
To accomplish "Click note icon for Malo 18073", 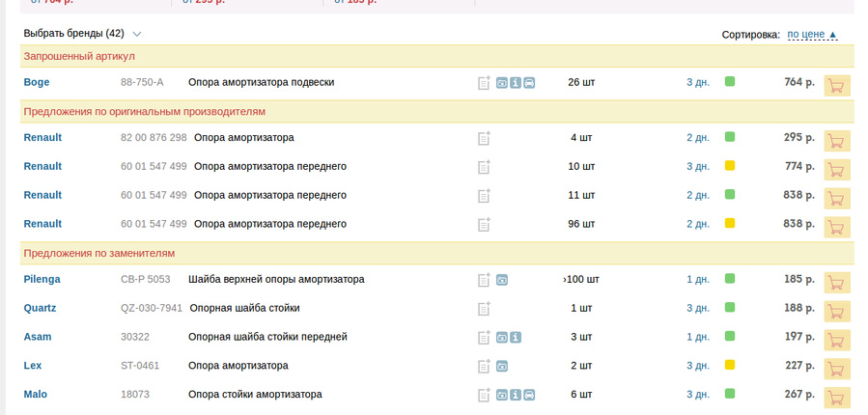I will click(484, 395).
